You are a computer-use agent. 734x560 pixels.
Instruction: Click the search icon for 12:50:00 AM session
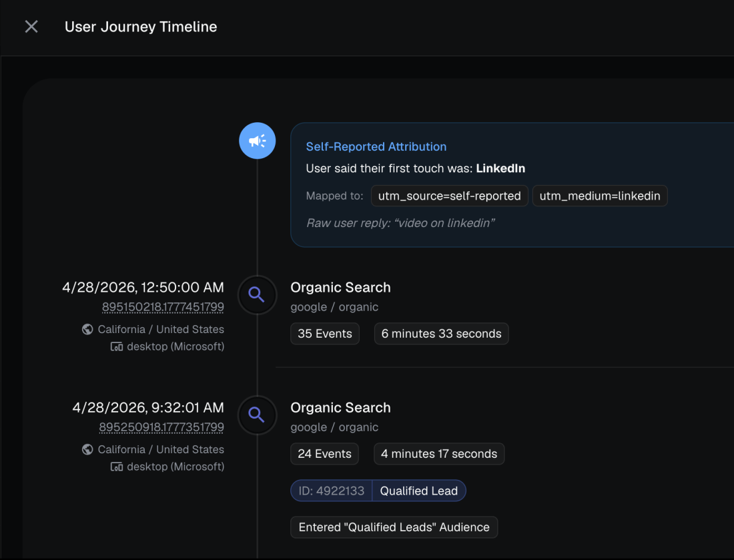click(x=257, y=294)
